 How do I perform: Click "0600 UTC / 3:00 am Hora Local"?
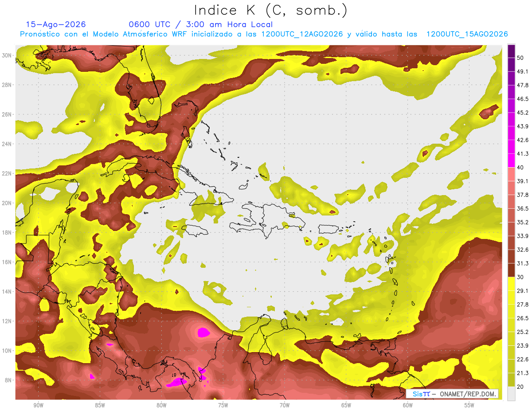[200, 24]
